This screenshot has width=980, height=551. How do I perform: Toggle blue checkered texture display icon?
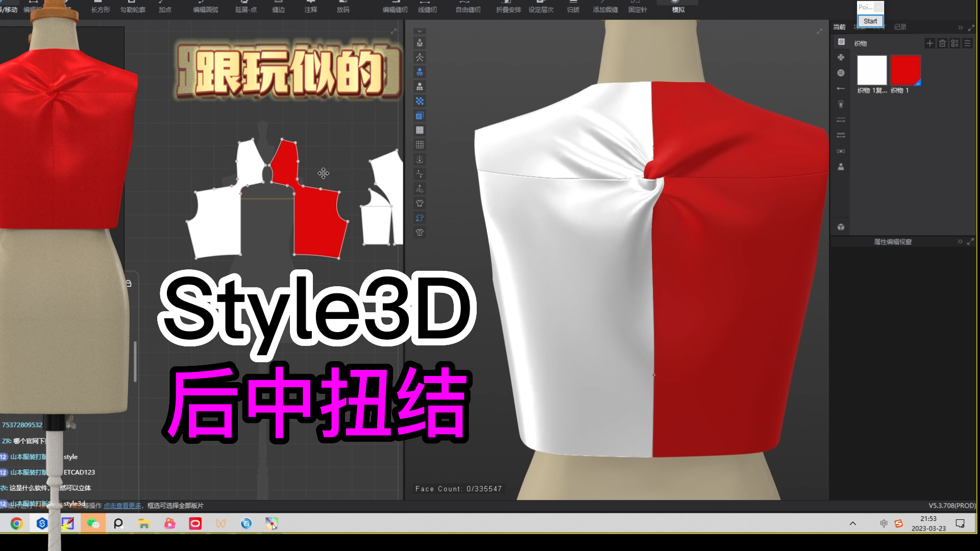420,101
